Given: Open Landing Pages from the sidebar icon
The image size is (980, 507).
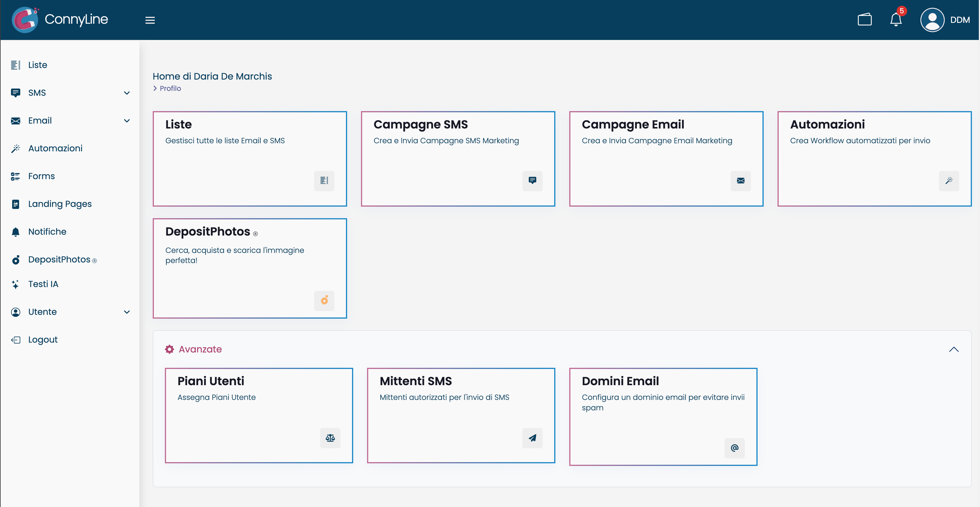Looking at the screenshot, I should [16, 204].
